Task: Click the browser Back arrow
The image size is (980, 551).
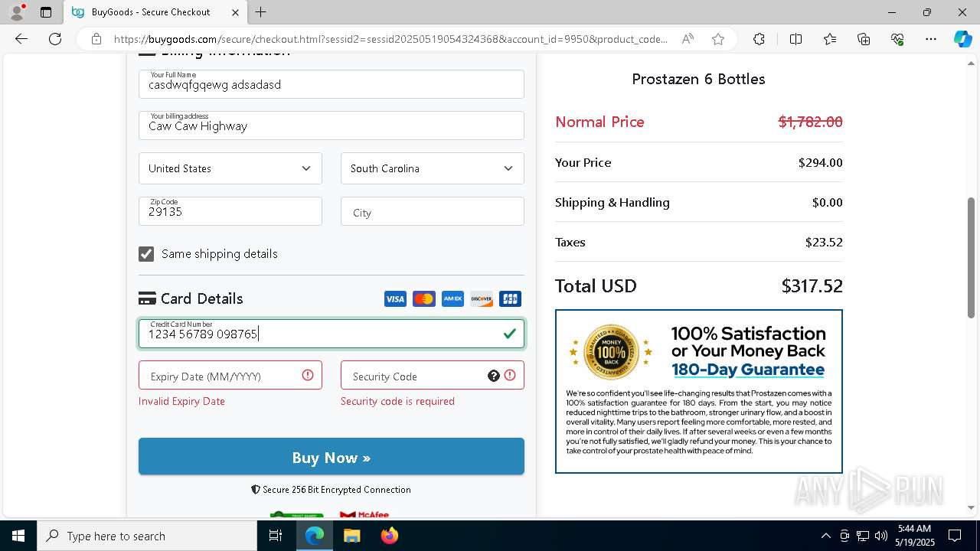Action: (21, 39)
